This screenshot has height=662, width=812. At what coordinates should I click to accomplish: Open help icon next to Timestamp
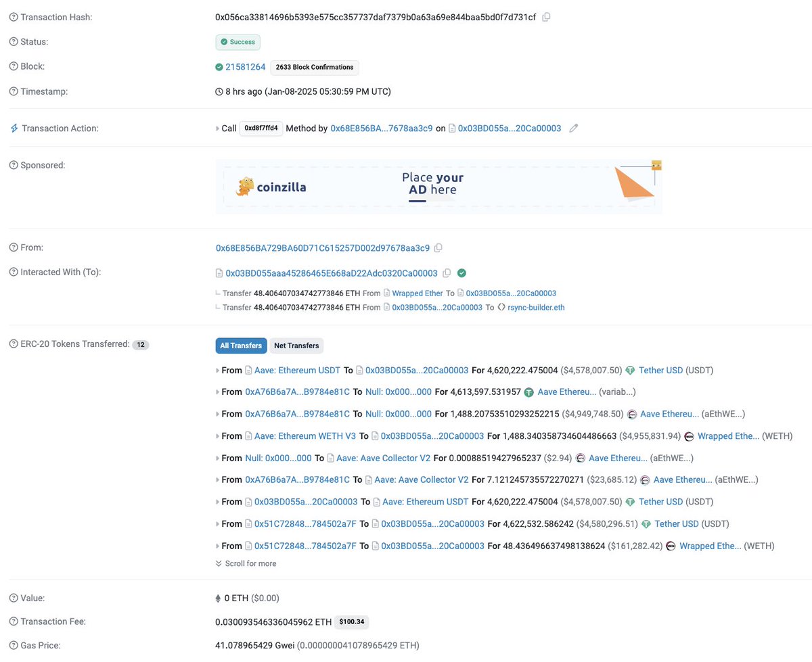point(14,91)
